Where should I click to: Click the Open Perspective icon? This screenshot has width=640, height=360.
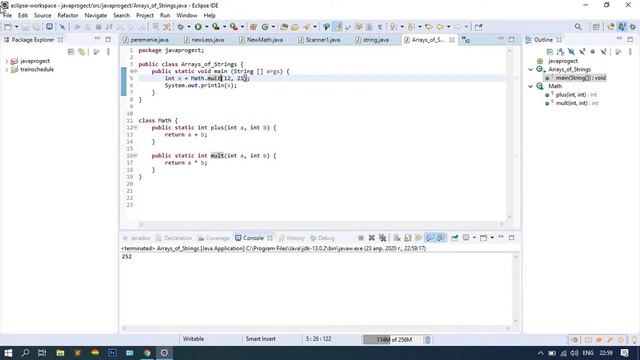(x=596, y=27)
